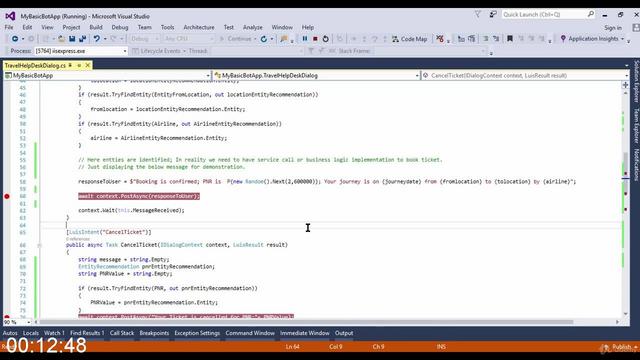The height and width of the screenshot is (360, 640).
Task: Click the Save file icon
Action: click(x=72, y=39)
